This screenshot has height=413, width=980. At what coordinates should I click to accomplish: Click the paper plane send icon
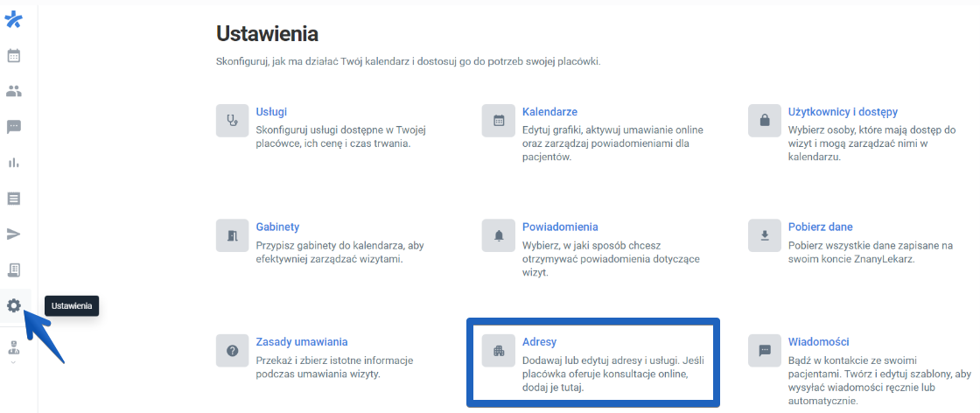tap(14, 234)
